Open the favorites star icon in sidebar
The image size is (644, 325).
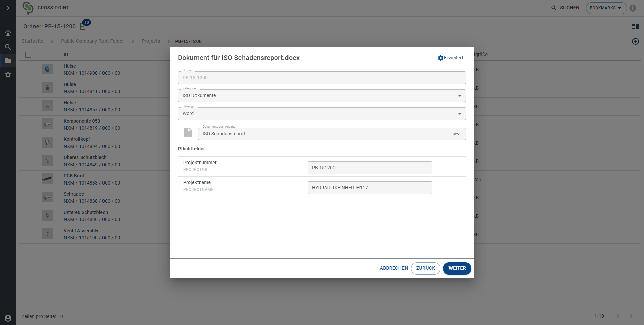[x=8, y=74]
